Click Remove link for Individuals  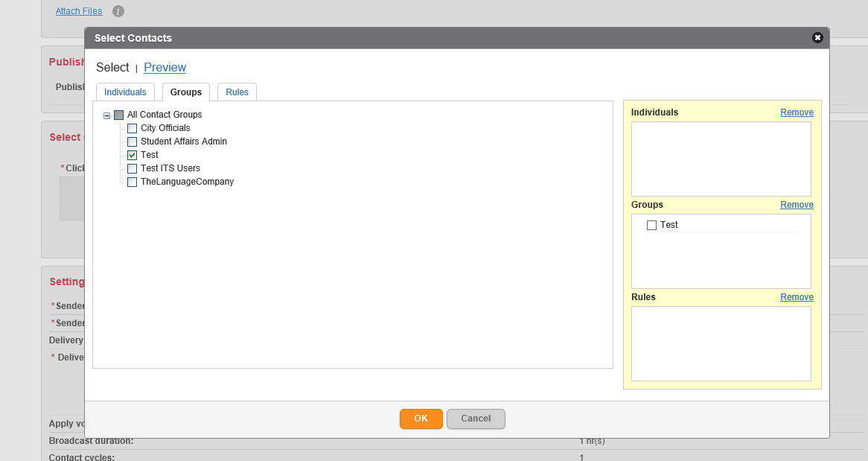click(797, 112)
